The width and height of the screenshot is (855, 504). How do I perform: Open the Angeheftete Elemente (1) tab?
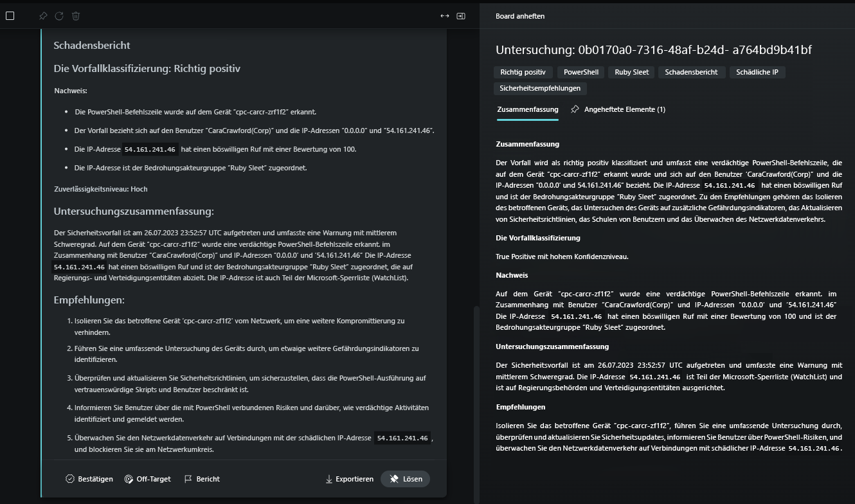[x=618, y=109]
